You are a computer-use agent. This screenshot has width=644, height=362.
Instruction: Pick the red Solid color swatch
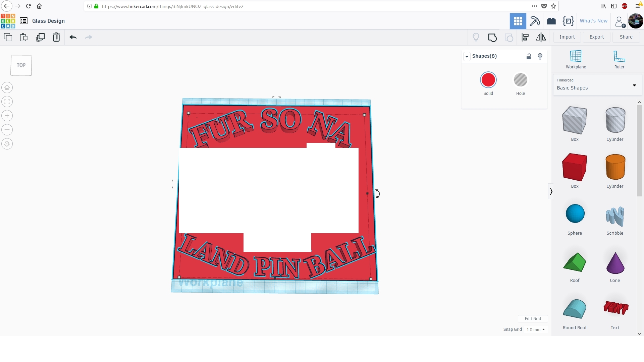(x=488, y=80)
